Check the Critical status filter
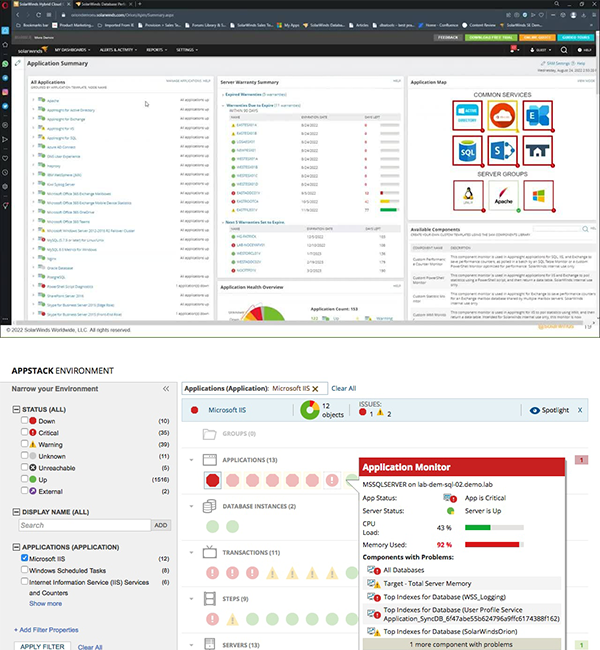The height and width of the screenshot is (650, 600). [24, 432]
